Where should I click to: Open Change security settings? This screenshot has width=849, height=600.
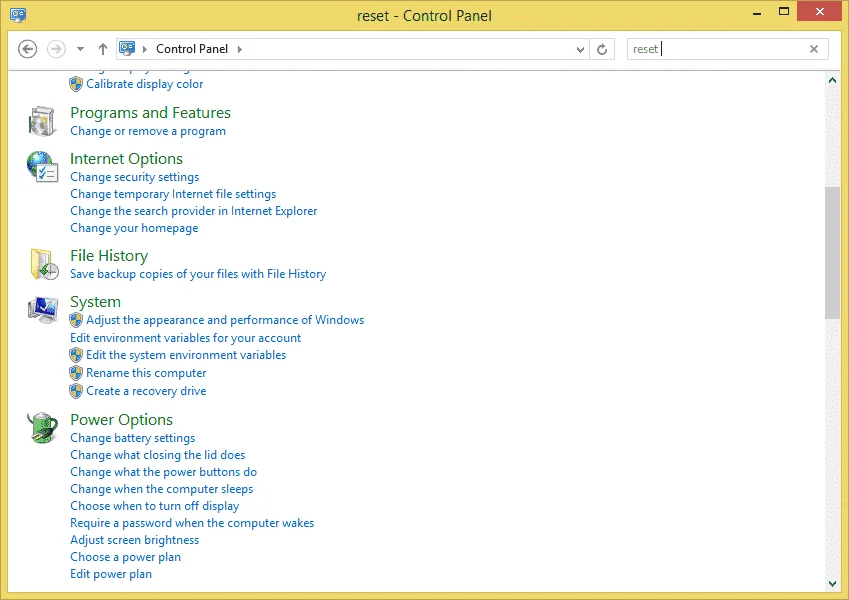coord(135,177)
